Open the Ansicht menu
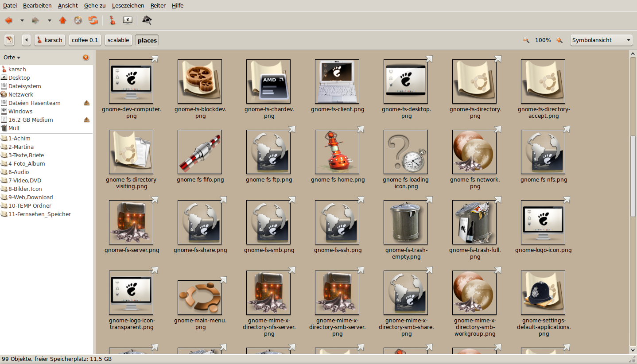 click(68, 5)
